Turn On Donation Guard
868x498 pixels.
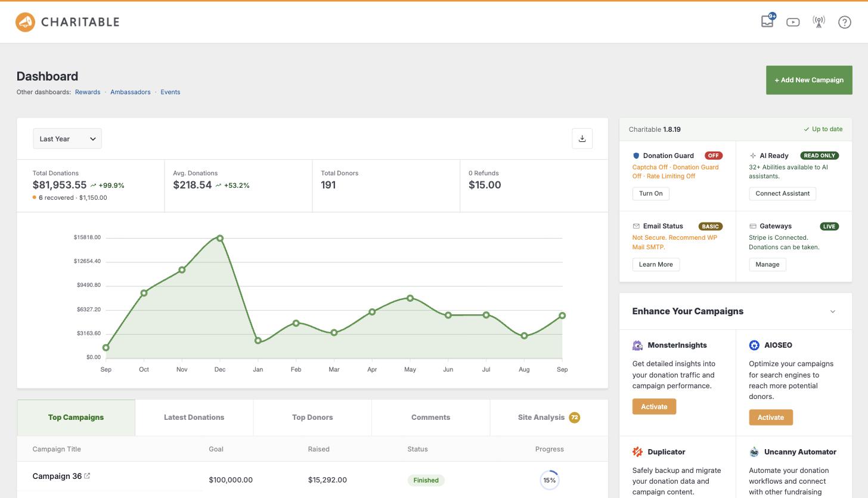point(651,193)
